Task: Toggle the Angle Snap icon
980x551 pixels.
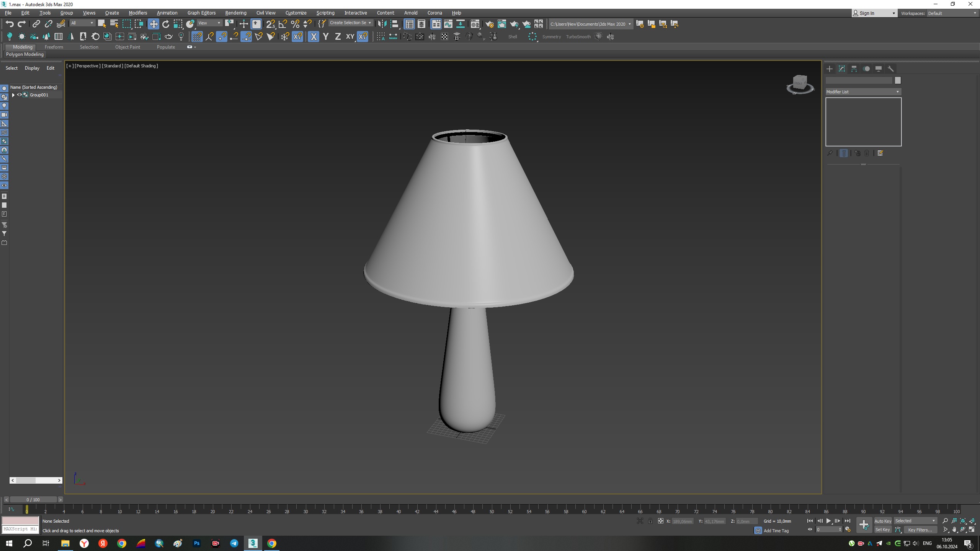Action: (x=283, y=24)
